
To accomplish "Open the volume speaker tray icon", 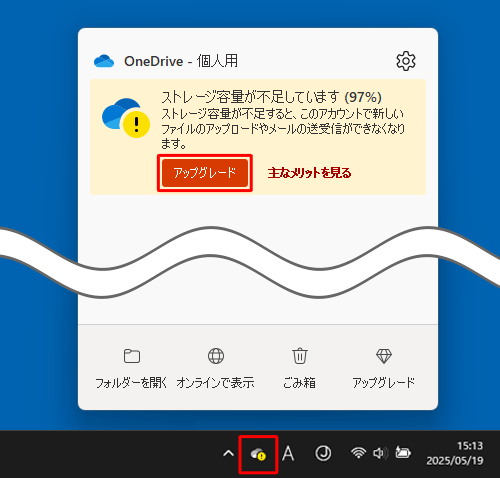I will point(380,453).
